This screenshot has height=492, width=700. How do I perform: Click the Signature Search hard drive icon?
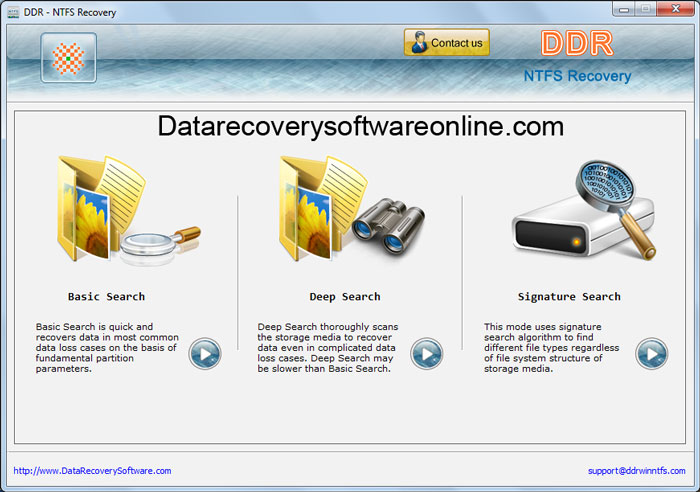tap(585, 210)
